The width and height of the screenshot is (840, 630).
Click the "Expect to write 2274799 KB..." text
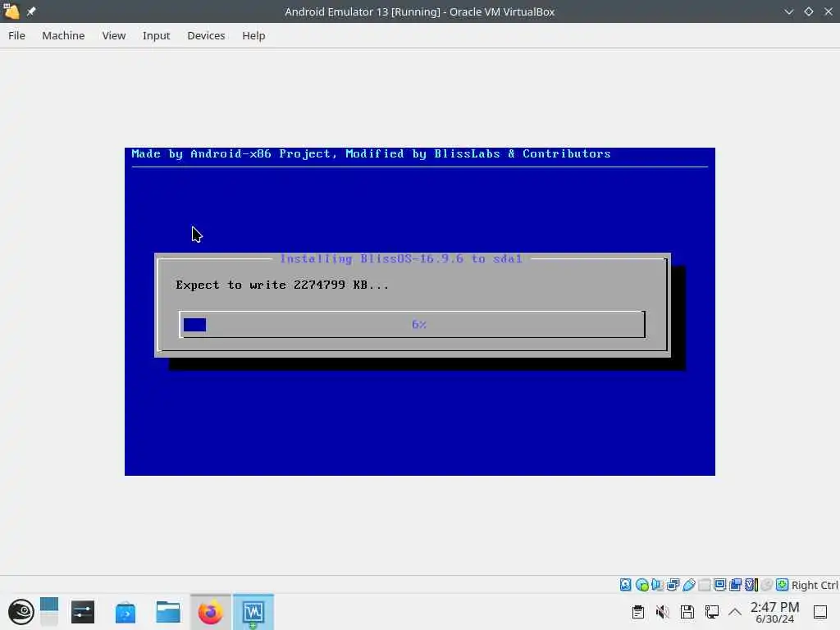click(282, 285)
